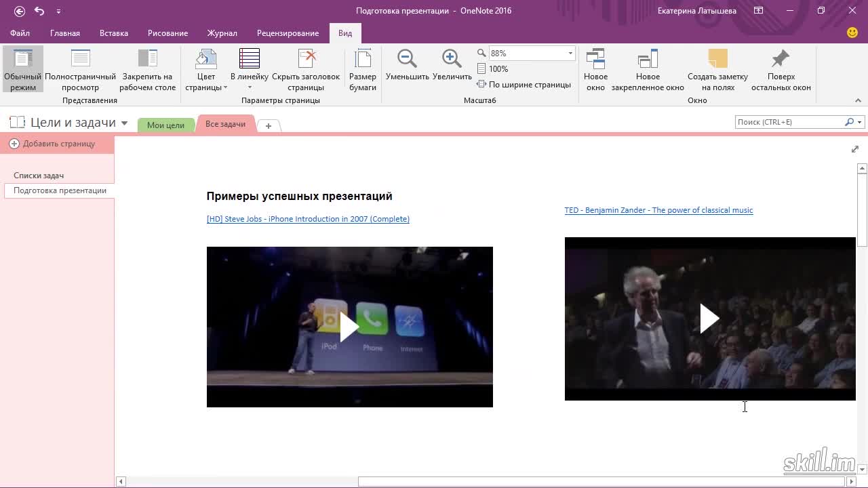Apply rule lines (В линейку)
Screen dimensions: 868x488
[249, 70]
